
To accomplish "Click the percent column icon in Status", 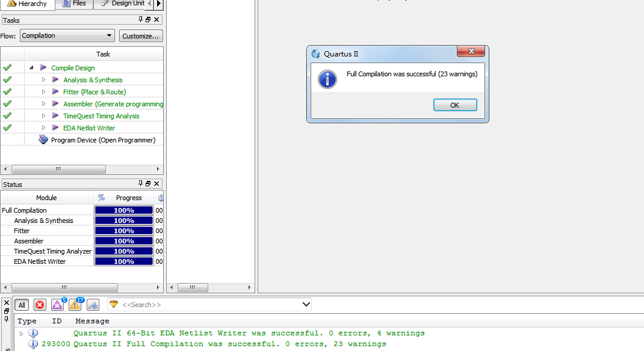I will click(x=102, y=198).
